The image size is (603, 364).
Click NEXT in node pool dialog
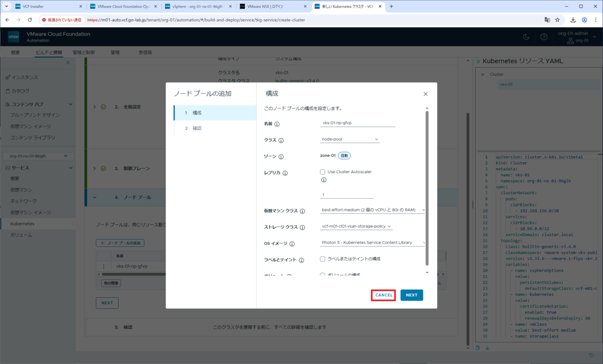412,295
